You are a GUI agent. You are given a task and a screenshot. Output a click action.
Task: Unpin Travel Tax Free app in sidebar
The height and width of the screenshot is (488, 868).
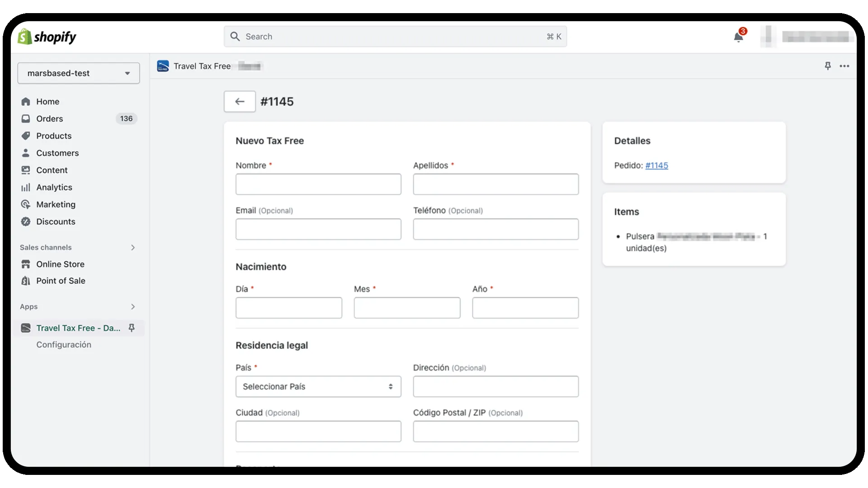pos(132,328)
